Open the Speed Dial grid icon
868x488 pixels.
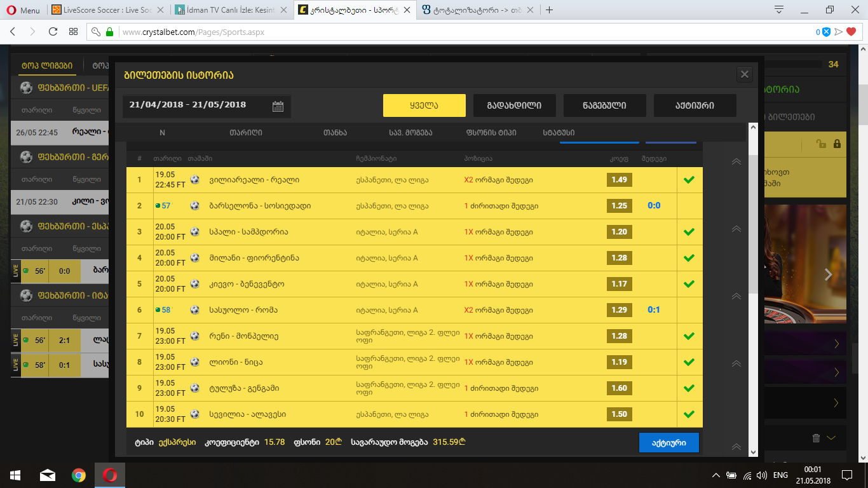(x=74, y=32)
